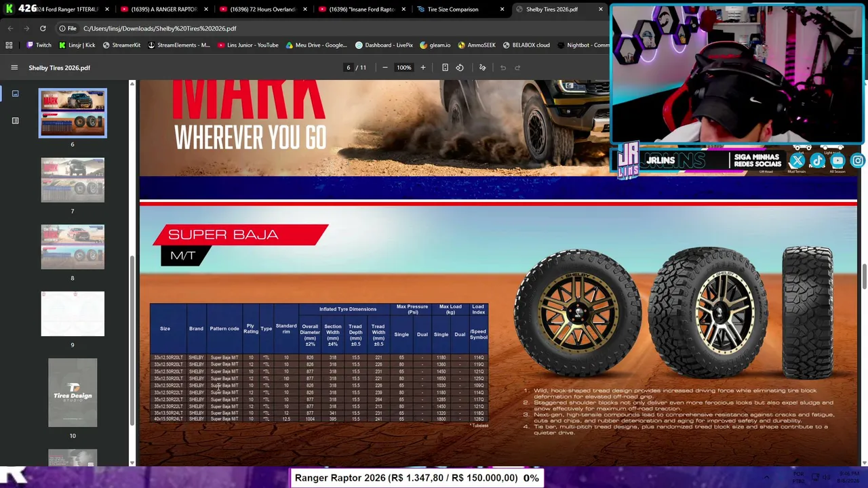Reload the current browser page

point(43,28)
